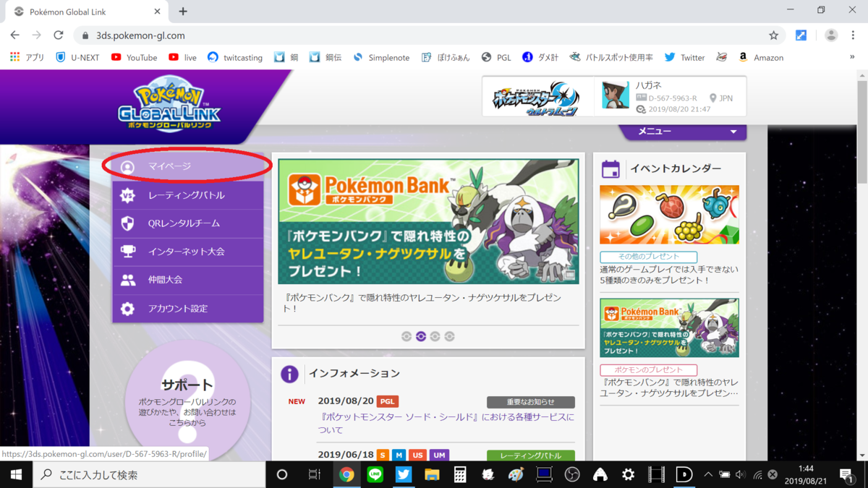
Task: Open Twitter app from the taskbar
Action: (x=404, y=474)
